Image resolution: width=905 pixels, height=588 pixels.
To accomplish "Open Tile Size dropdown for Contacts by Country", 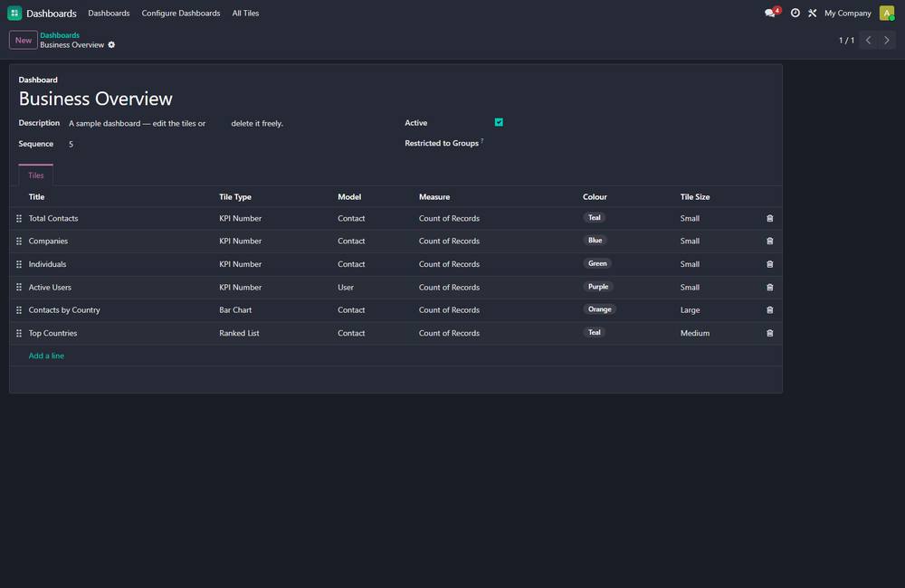I will [x=690, y=310].
